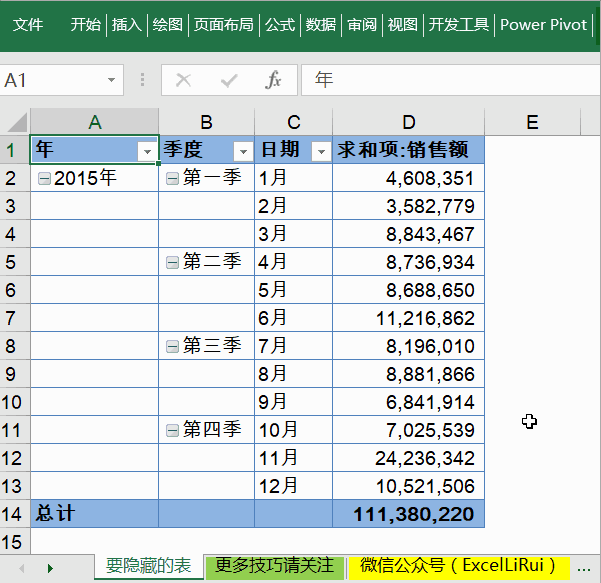
Task: Click the 12月 cell
Action: tap(294, 486)
